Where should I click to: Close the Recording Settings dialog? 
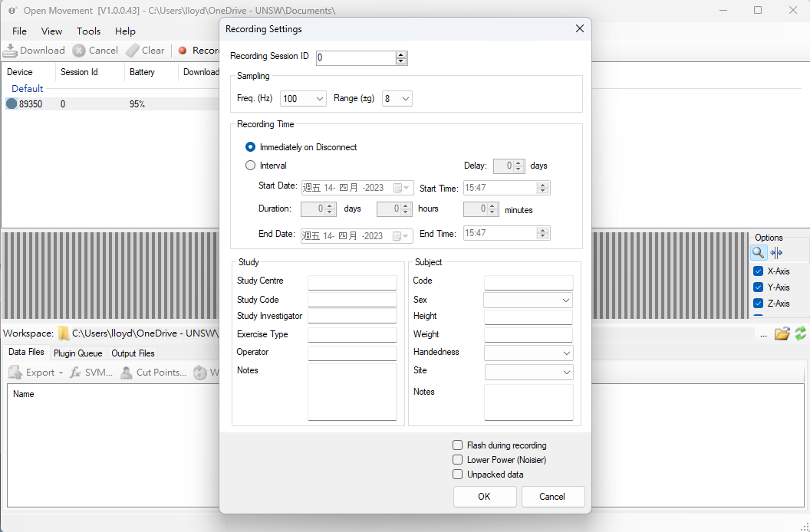tap(580, 29)
